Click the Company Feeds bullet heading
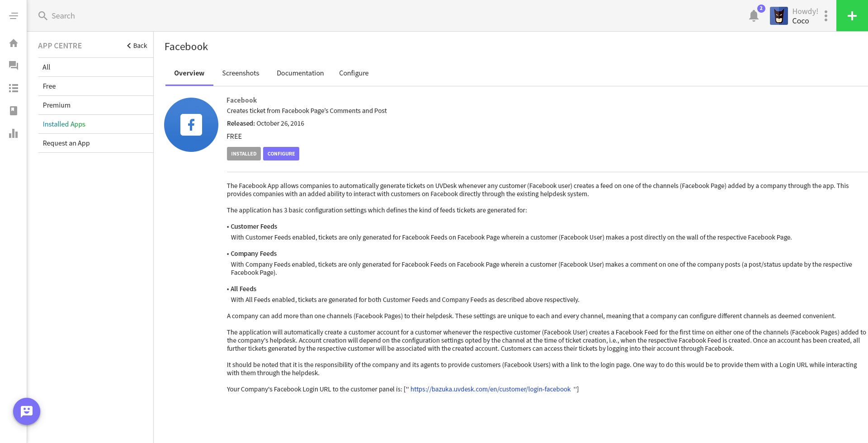This screenshot has width=868, height=443. click(x=254, y=254)
